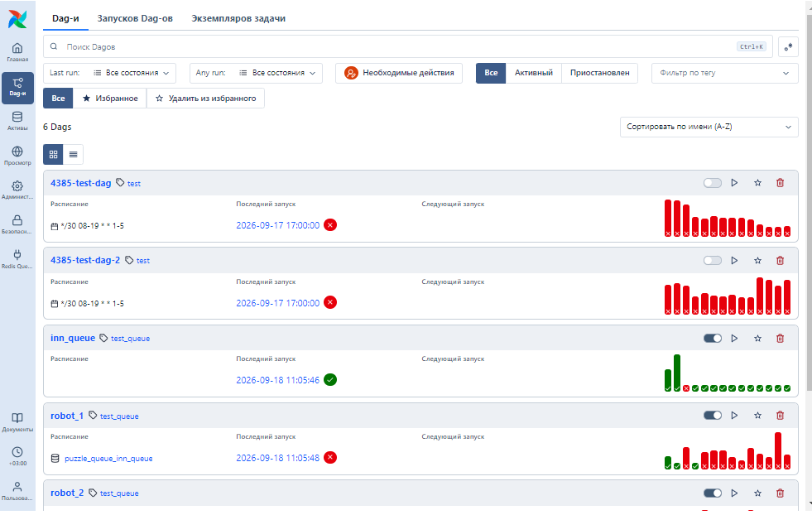Switch to the Экземпляров задачи tab

coord(238,19)
